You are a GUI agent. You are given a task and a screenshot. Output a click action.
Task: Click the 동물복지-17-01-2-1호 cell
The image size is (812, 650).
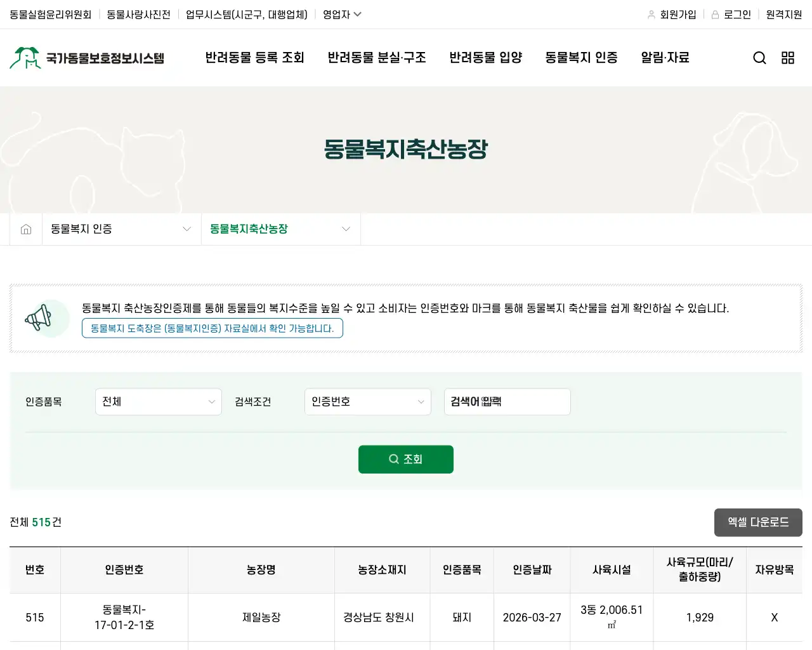(124, 618)
